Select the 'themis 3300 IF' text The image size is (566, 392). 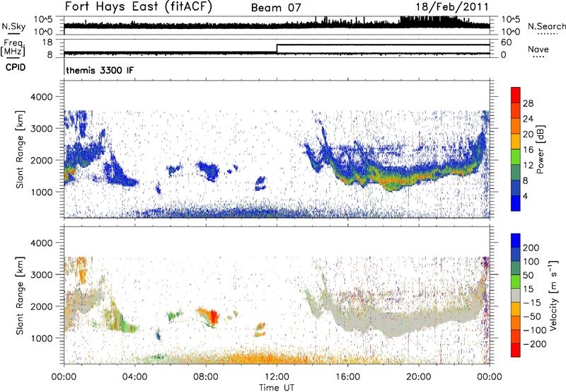100,70
